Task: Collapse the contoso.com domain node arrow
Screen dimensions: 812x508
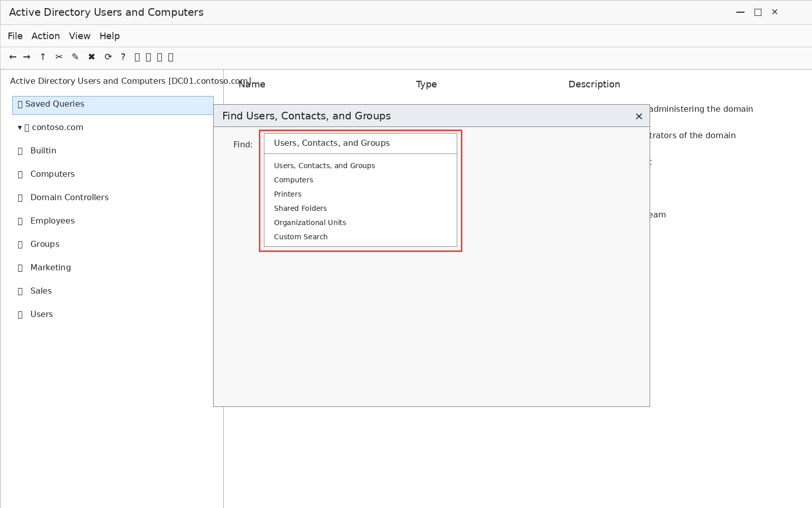Action: [x=19, y=128]
